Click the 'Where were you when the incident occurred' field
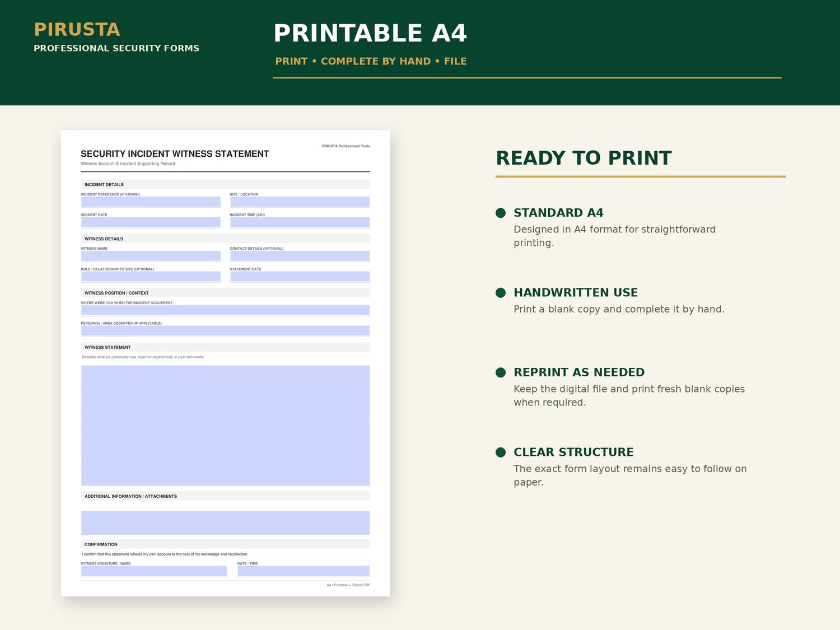Viewport: 840px width, 630px height. click(x=225, y=310)
